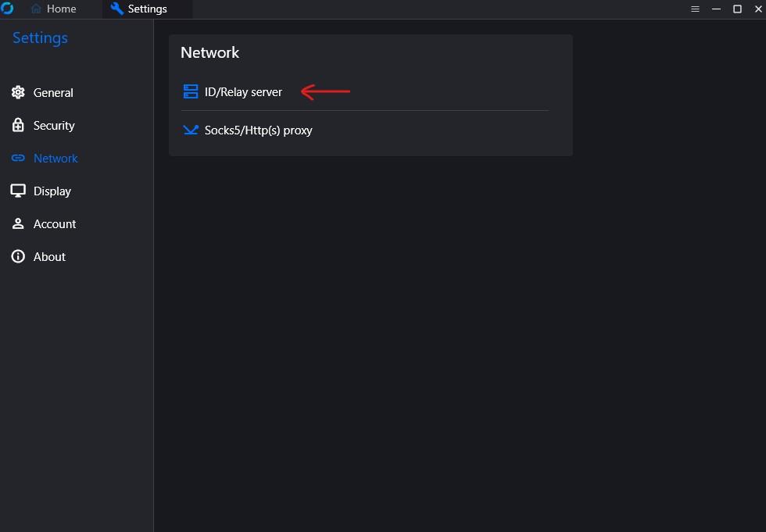The height and width of the screenshot is (532, 766).
Task: Click the Security lock icon
Action: tap(17, 125)
